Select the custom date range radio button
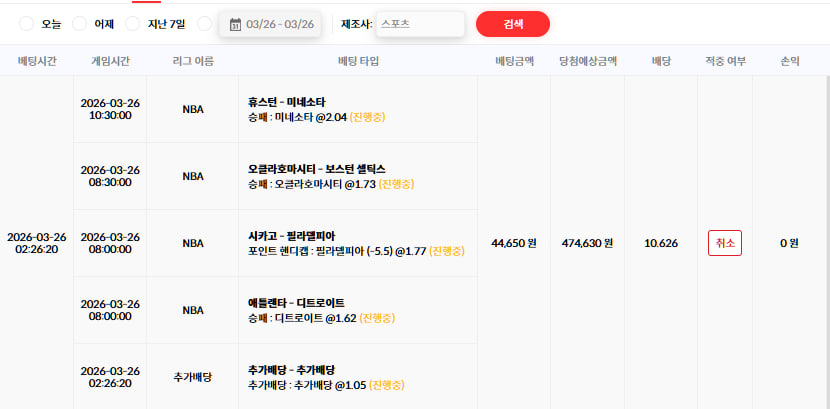The width and height of the screenshot is (830, 409). (x=204, y=24)
